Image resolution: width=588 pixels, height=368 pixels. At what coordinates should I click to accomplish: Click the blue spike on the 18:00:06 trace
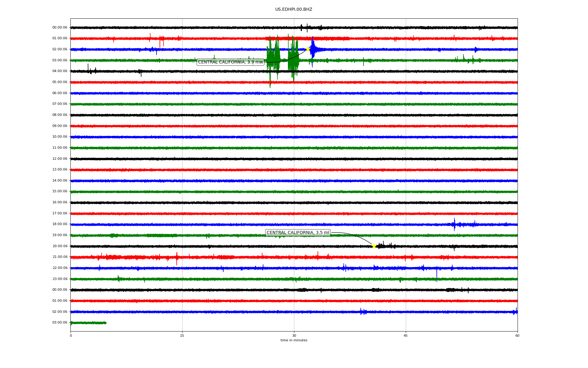tap(454, 224)
